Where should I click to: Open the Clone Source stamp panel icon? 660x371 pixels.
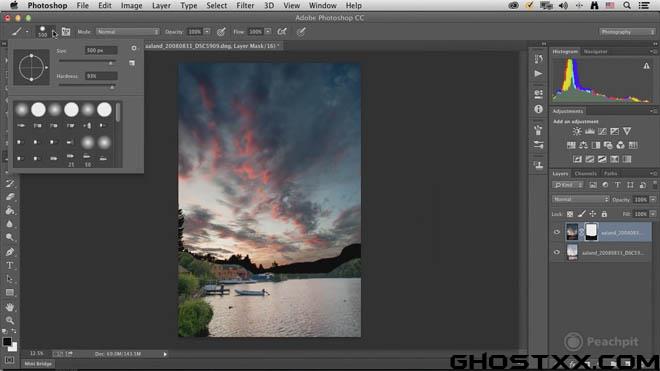(538, 165)
